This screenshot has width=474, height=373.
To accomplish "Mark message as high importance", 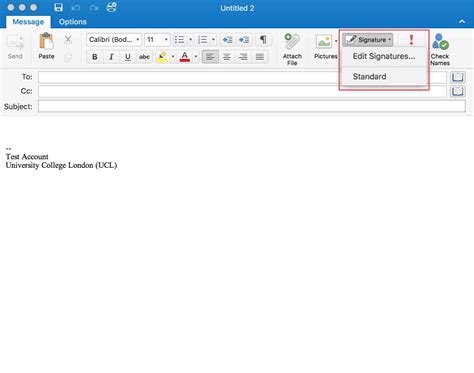I will coord(411,40).
